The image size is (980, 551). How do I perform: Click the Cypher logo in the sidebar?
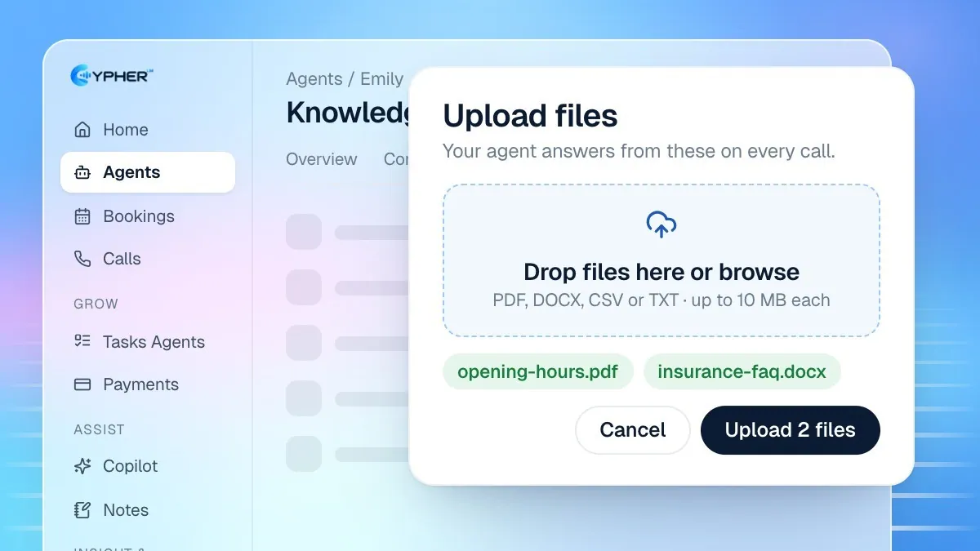112,76
